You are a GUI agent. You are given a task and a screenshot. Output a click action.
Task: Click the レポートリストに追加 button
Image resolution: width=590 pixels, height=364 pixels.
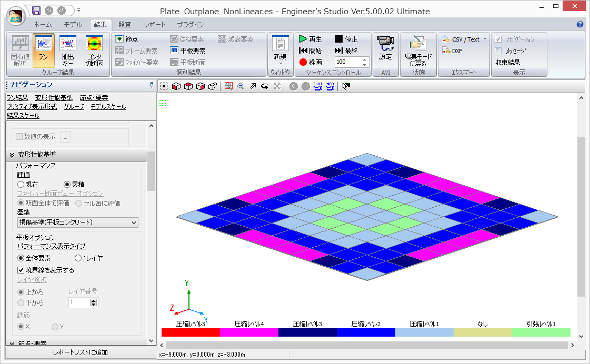pos(81,352)
